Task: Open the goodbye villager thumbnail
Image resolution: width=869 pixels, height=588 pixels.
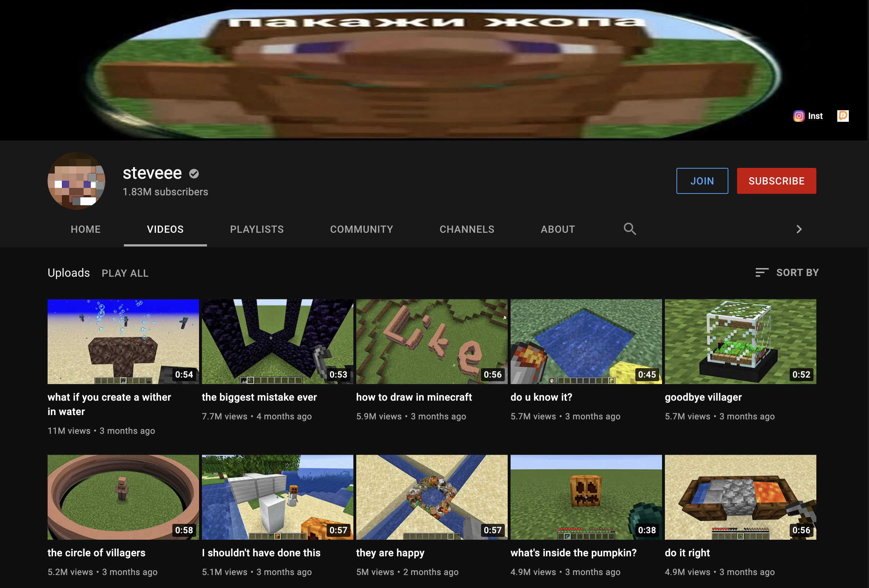Action: coord(740,342)
